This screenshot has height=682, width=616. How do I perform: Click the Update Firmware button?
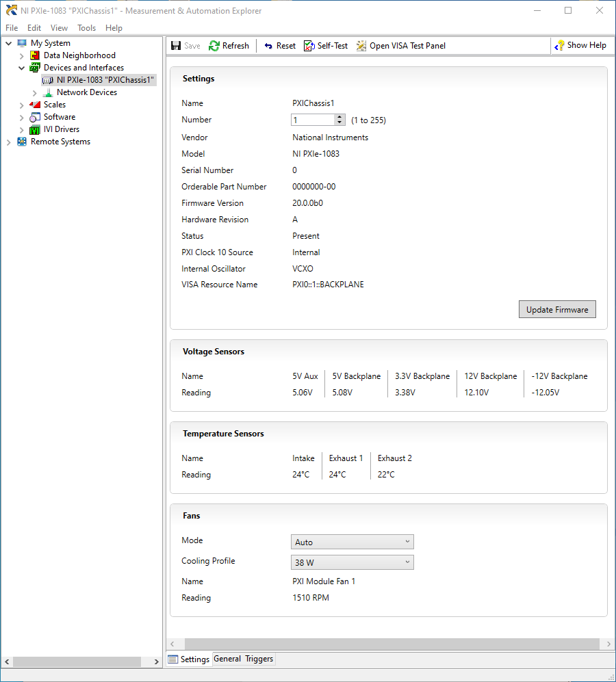point(557,309)
